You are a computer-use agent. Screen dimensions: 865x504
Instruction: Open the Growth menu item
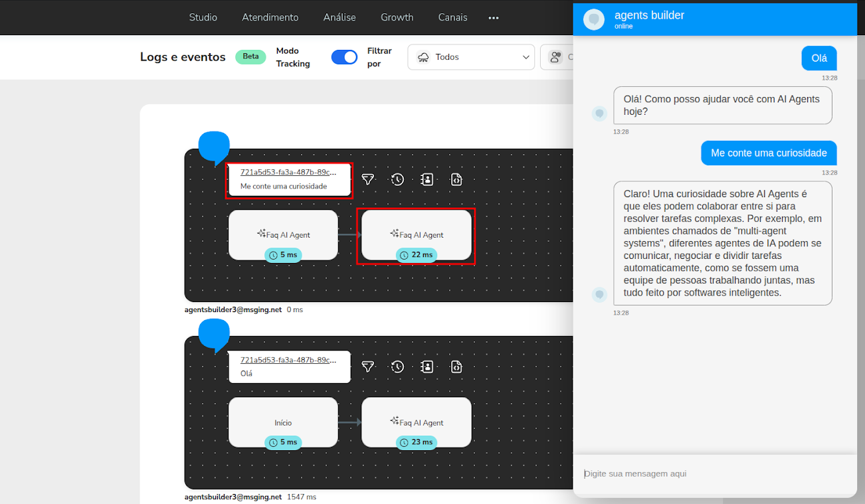coord(397,17)
